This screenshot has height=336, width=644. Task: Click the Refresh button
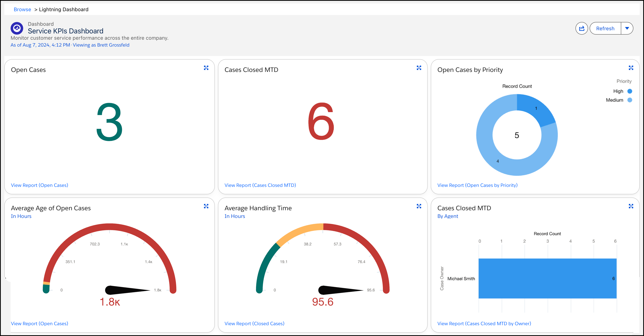(x=605, y=28)
